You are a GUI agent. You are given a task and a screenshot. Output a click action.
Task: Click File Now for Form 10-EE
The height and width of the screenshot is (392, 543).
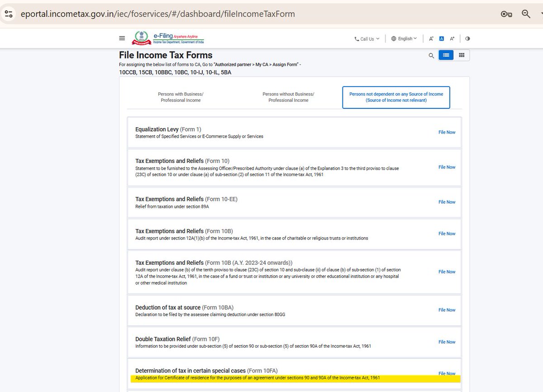[447, 202]
